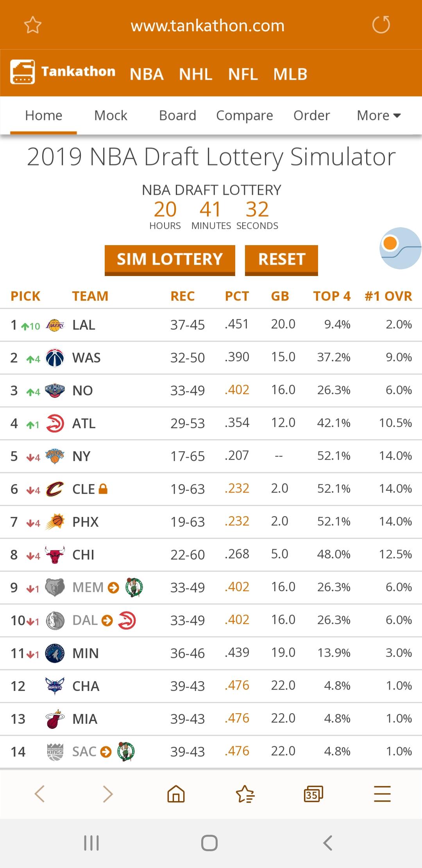Open the Tankathon logo home link

coord(63,72)
